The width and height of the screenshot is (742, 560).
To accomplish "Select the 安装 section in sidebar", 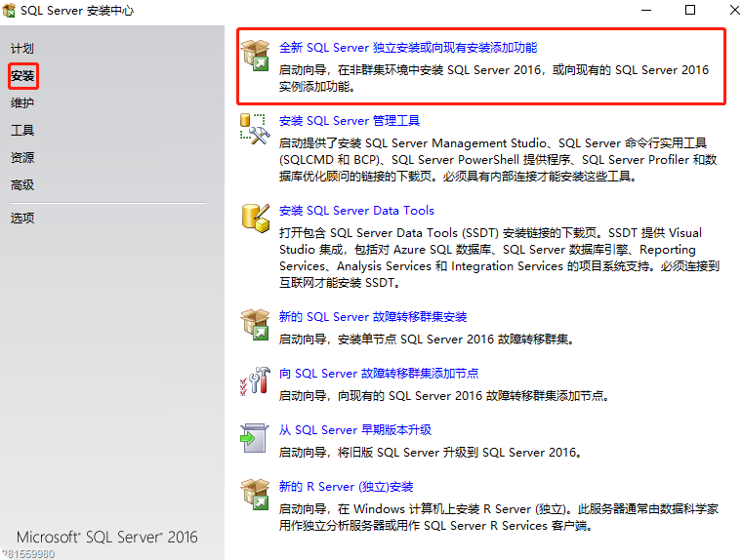I will pyautogui.click(x=22, y=76).
